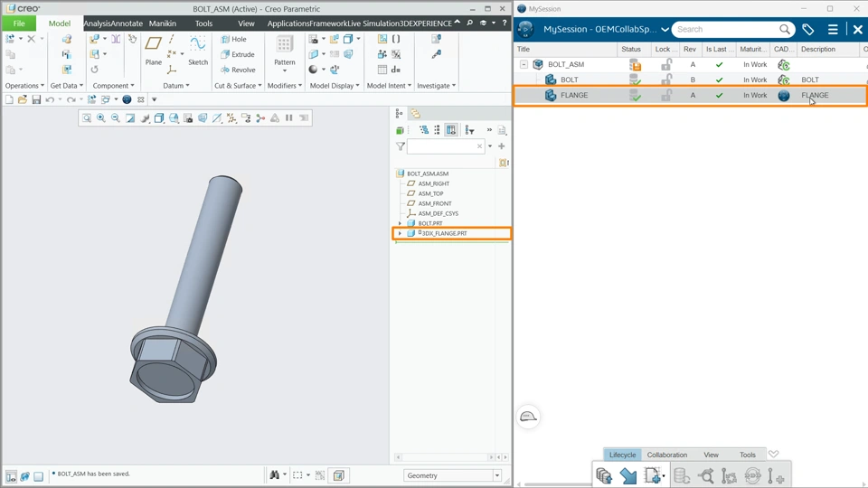Image resolution: width=868 pixels, height=488 pixels.
Task: Open the Sketch tool
Action: click(x=198, y=50)
